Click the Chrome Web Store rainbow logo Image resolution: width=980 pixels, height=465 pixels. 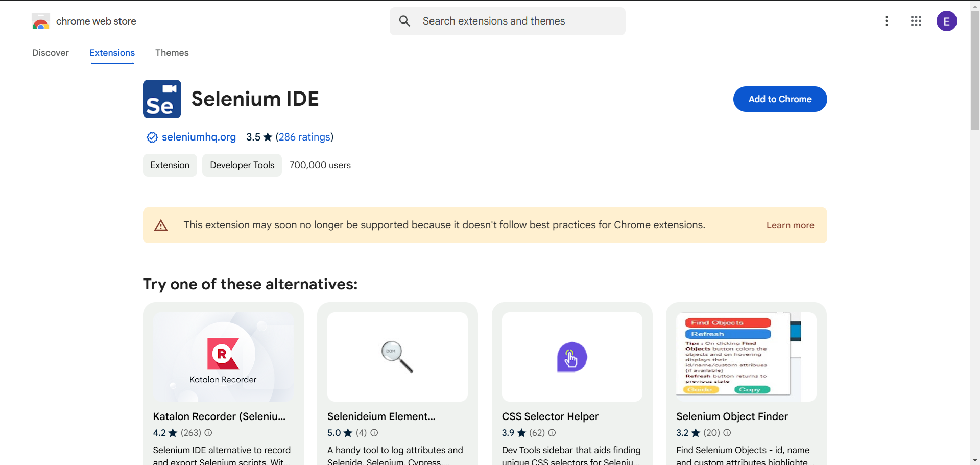point(41,21)
